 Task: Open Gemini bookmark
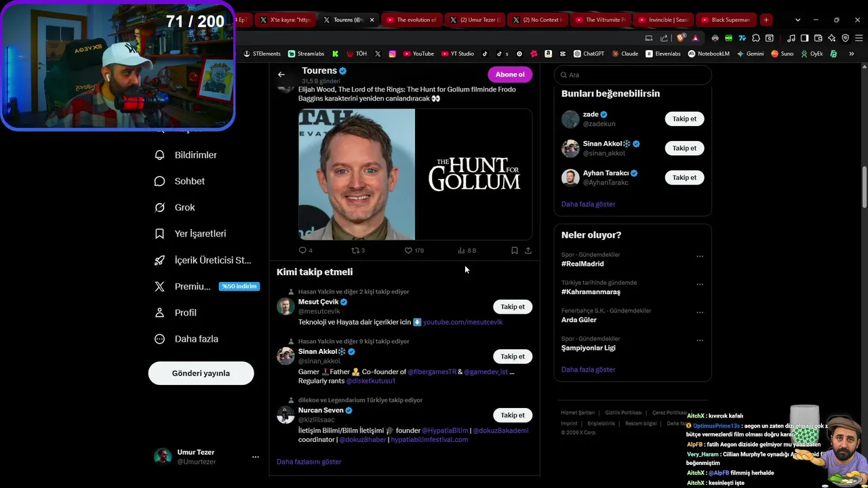coord(750,54)
